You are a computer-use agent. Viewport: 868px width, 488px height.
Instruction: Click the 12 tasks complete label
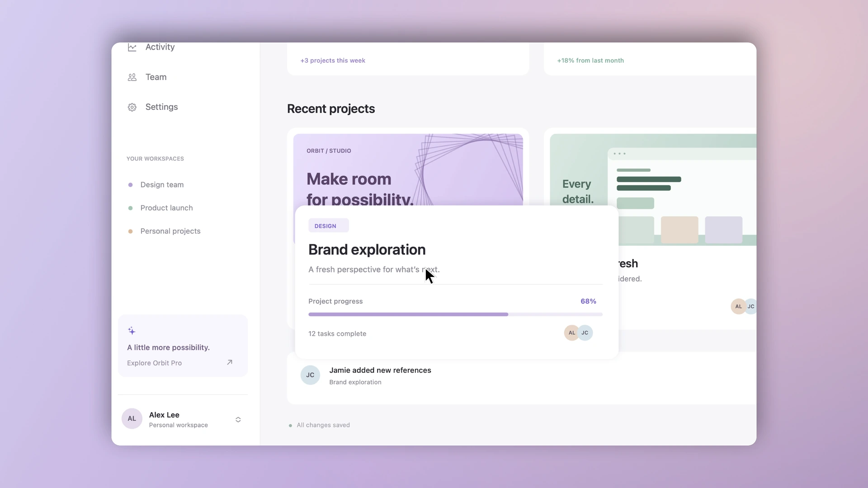point(337,334)
